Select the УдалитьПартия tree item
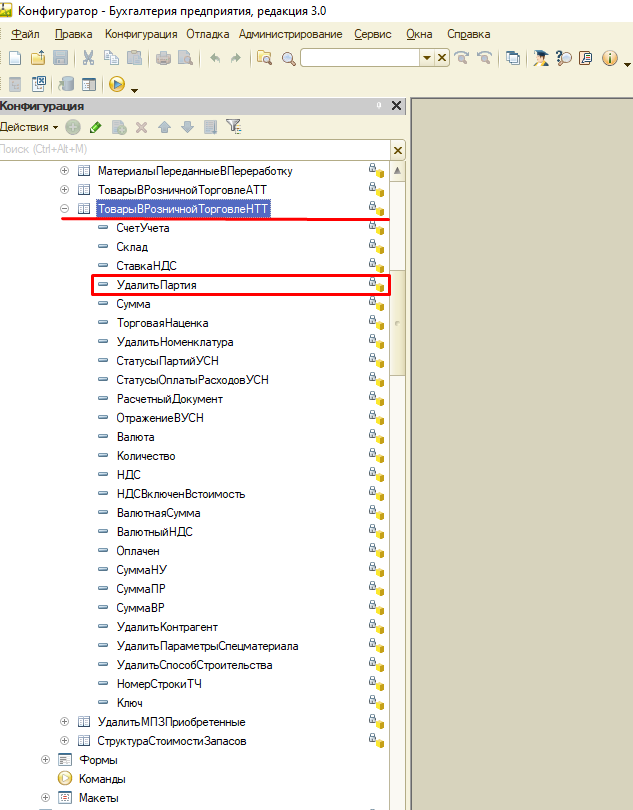 click(157, 285)
